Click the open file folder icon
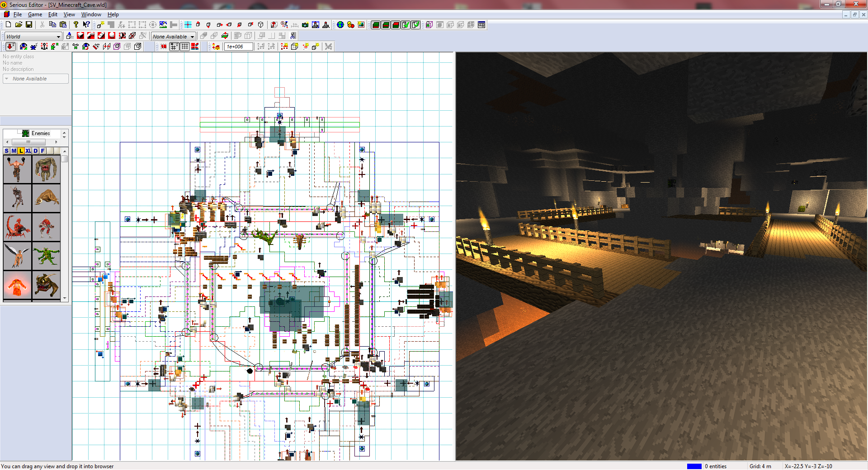Image resolution: width=868 pixels, height=470 pixels. (19, 24)
